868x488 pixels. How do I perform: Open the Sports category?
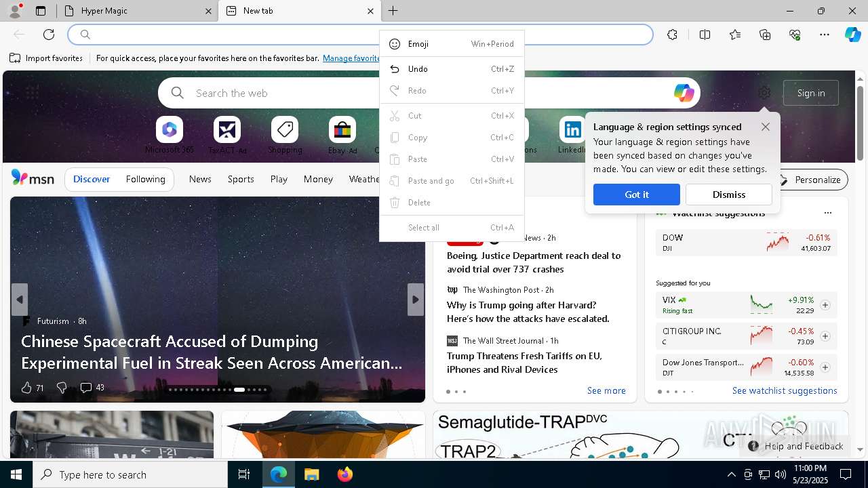coord(241,180)
